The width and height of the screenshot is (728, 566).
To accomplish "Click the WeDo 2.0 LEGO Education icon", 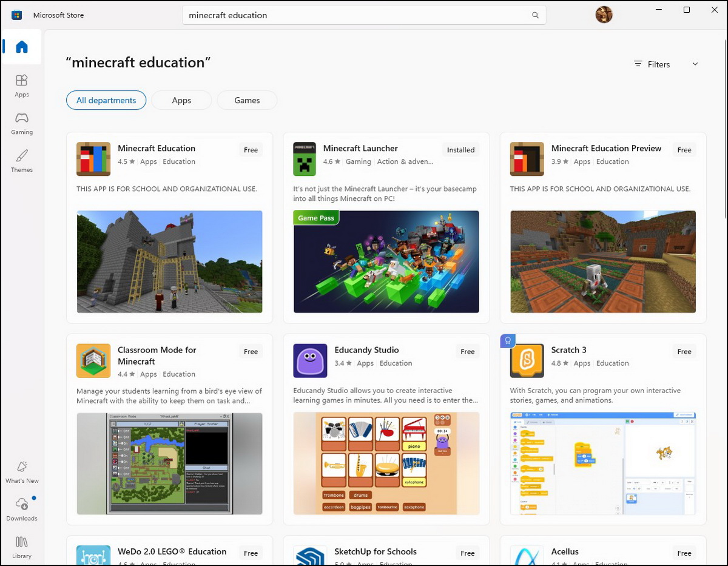I will tap(93, 556).
